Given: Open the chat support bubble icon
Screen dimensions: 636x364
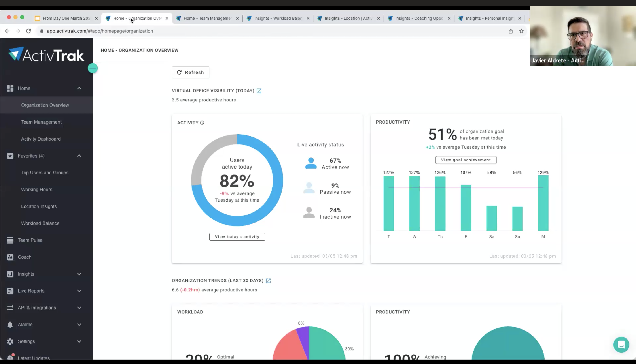Looking at the screenshot, I should (621, 345).
